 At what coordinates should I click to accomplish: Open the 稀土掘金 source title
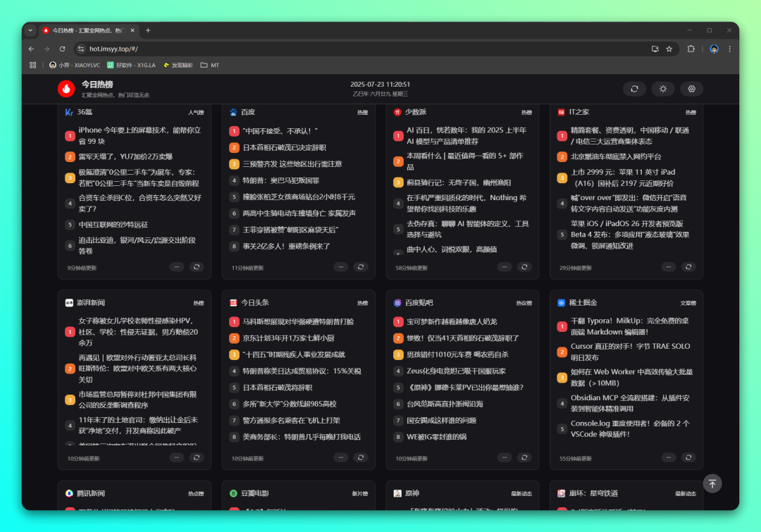(583, 303)
